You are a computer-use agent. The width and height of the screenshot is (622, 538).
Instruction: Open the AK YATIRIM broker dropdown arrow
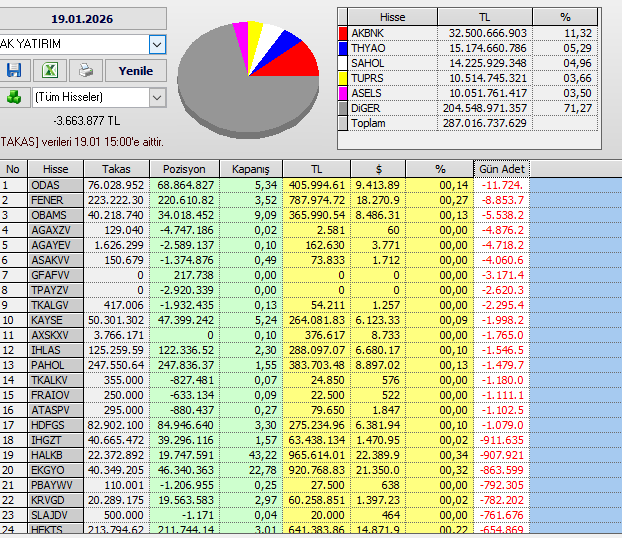point(157,44)
